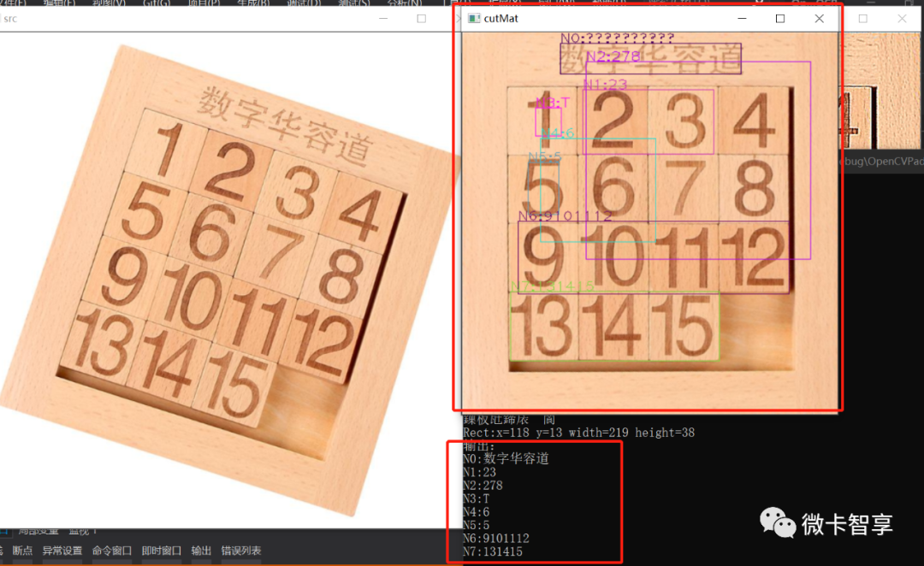Select the 命令窗口 tab
Viewport: 924px width, 566px height.
112,551
